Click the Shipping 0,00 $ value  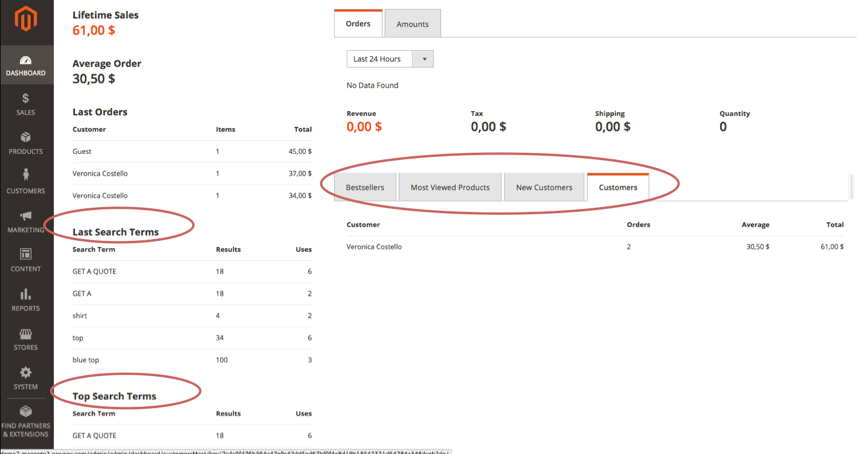tap(613, 127)
